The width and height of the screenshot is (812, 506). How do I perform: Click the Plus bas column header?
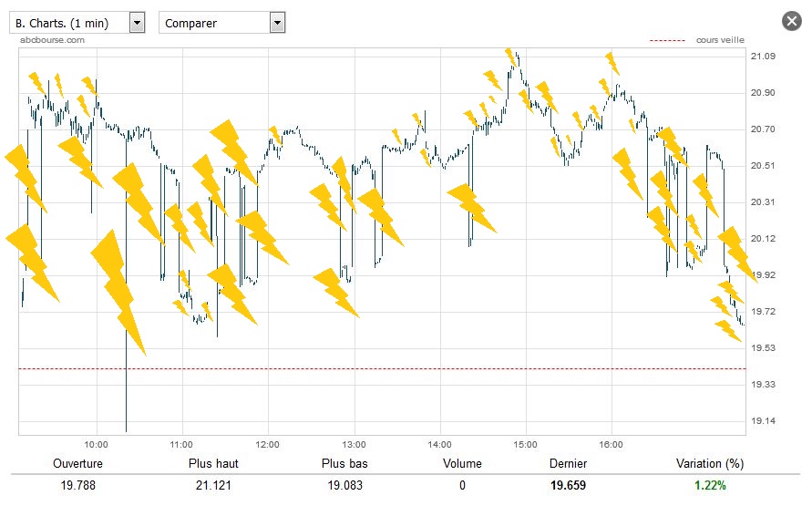(x=344, y=463)
